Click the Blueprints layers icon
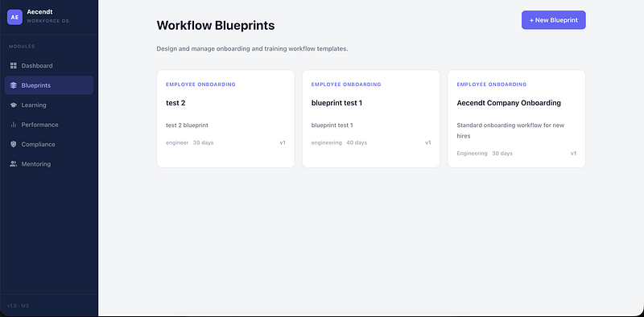 13,85
